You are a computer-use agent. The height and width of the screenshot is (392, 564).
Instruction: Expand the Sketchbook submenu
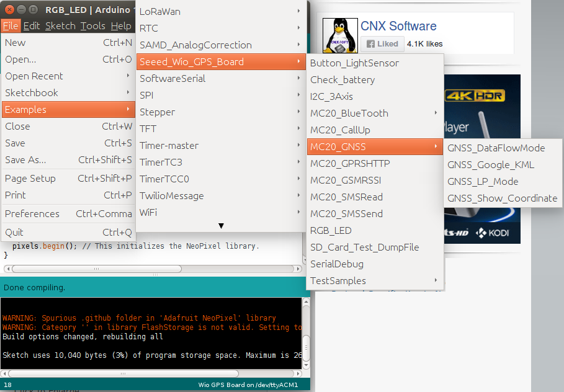coord(68,93)
